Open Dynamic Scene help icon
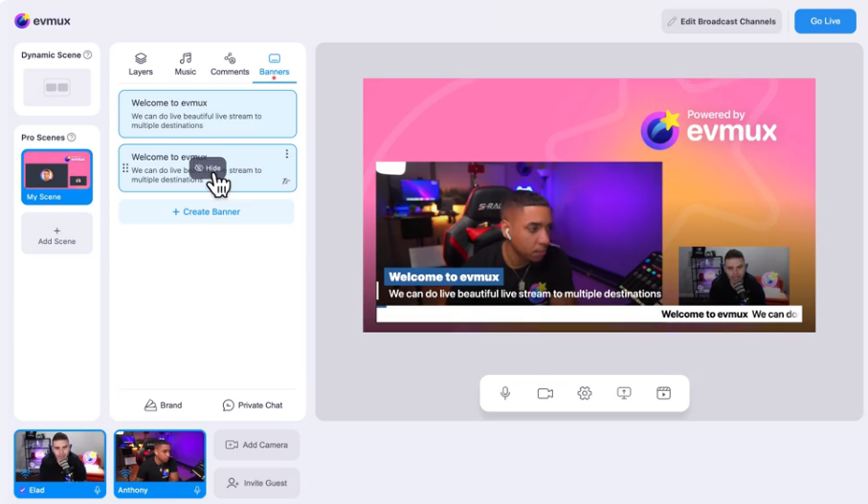 point(87,55)
